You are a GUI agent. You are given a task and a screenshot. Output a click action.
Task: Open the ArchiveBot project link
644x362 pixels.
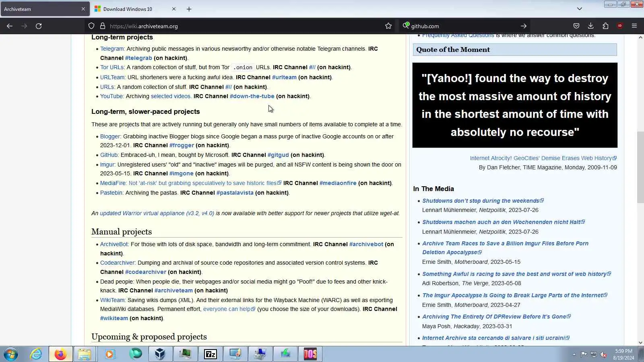tap(114, 244)
